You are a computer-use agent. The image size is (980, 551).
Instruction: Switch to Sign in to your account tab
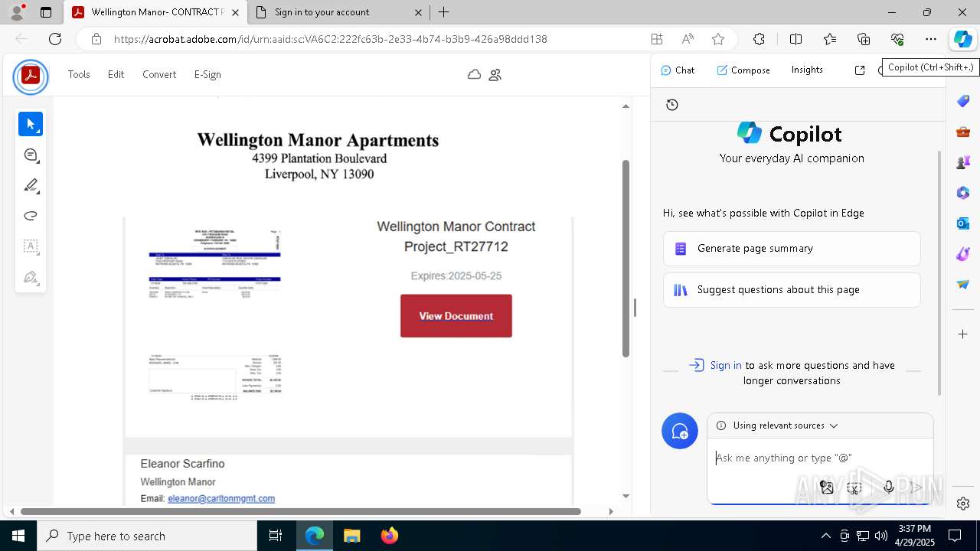(340, 12)
